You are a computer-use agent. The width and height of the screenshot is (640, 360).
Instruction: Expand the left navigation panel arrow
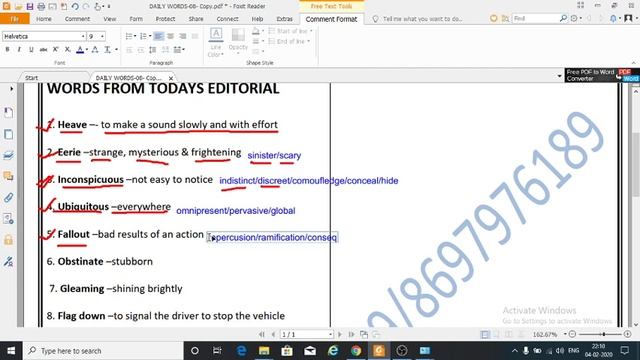point(11,89)
